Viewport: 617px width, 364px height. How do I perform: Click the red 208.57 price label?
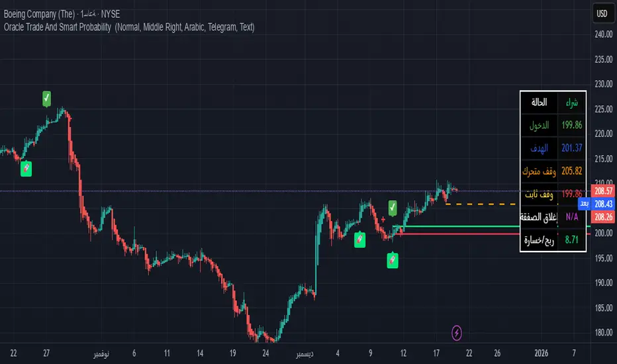pos(603,191)
